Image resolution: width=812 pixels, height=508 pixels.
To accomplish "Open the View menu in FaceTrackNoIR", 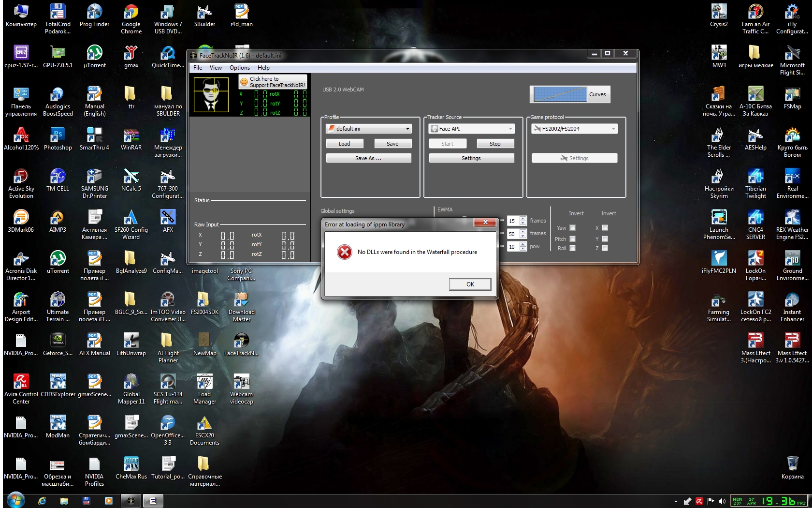I will click(216, 68).
